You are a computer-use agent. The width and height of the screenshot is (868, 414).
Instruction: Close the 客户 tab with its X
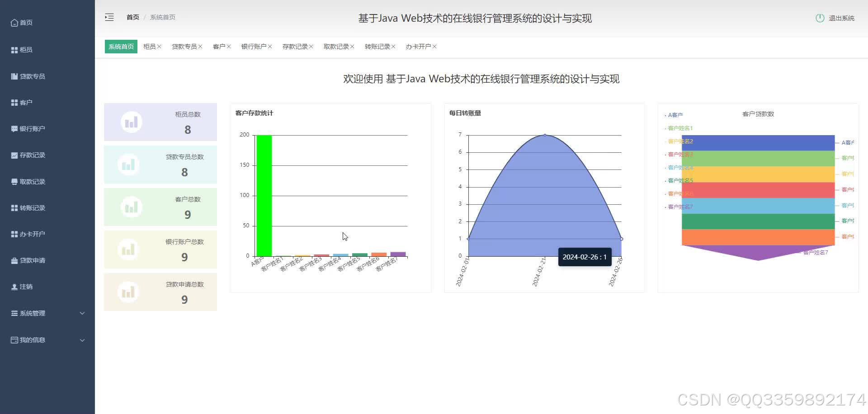[x=229, y=47]
